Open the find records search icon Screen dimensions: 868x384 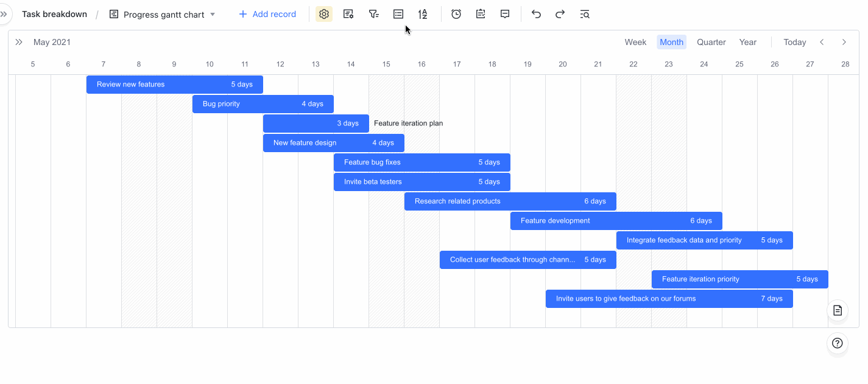(x=585, y=14)
